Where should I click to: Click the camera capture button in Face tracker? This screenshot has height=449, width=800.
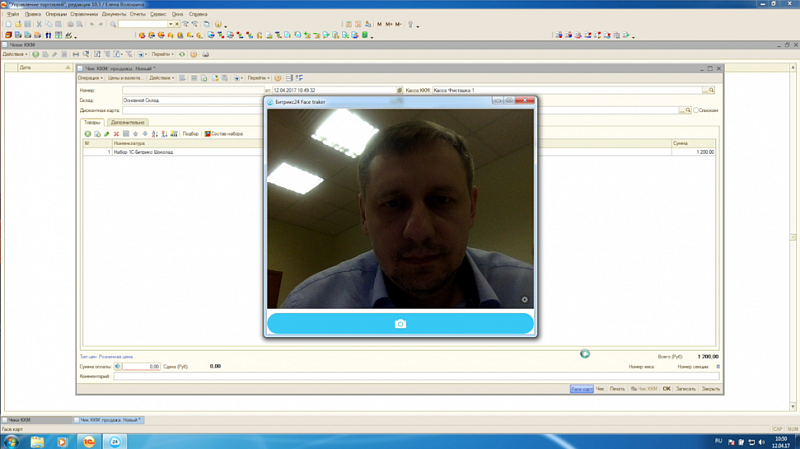[401, 323]
